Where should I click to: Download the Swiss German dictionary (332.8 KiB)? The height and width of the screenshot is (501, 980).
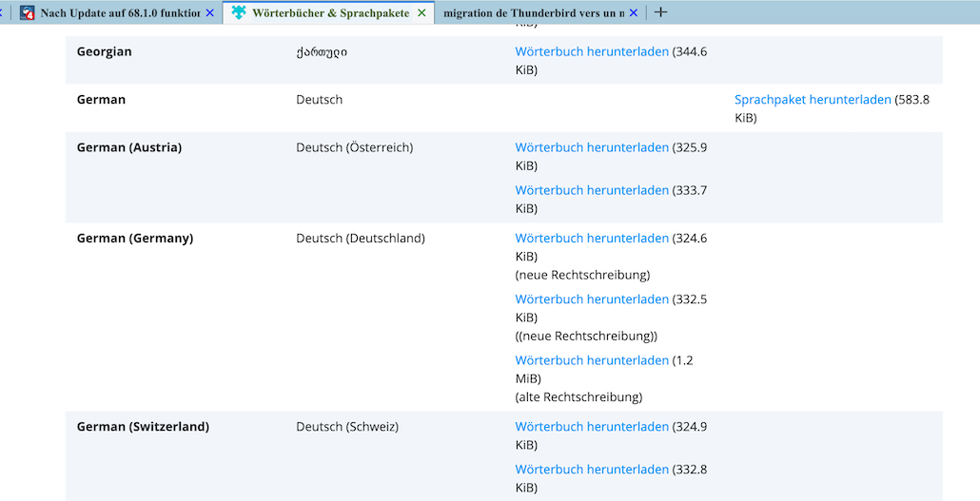point(592,469)
